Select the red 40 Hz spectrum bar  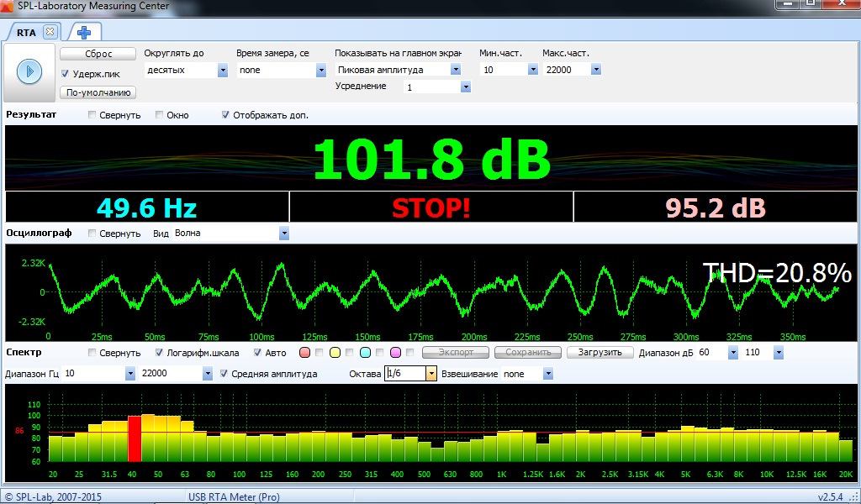click(x=134, y=438)
